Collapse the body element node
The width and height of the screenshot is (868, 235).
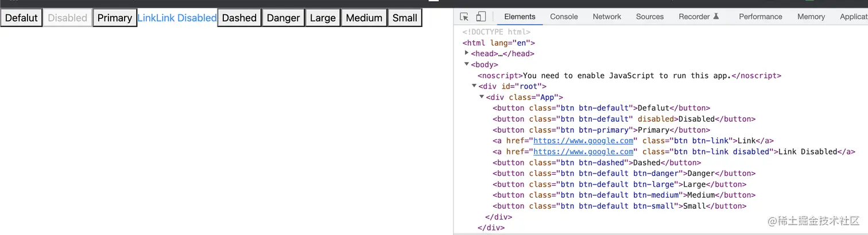click(x=467, y=64)
